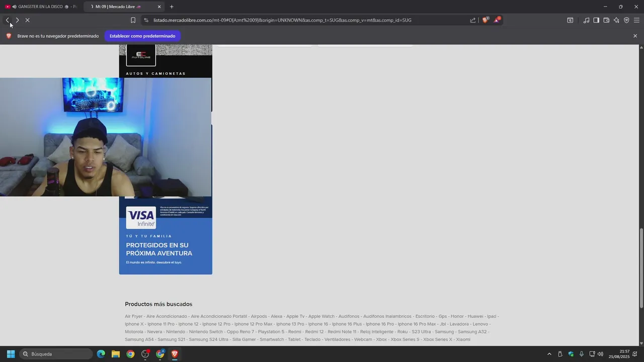Stop the page from loading
The image size is (644, 362).
point(27,20)
